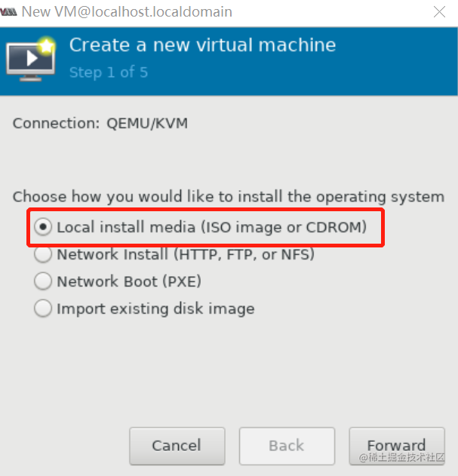Click the 'New VM@localhost.localdomain' title bar text
This screenshot has height=476, width=458.
127,11
